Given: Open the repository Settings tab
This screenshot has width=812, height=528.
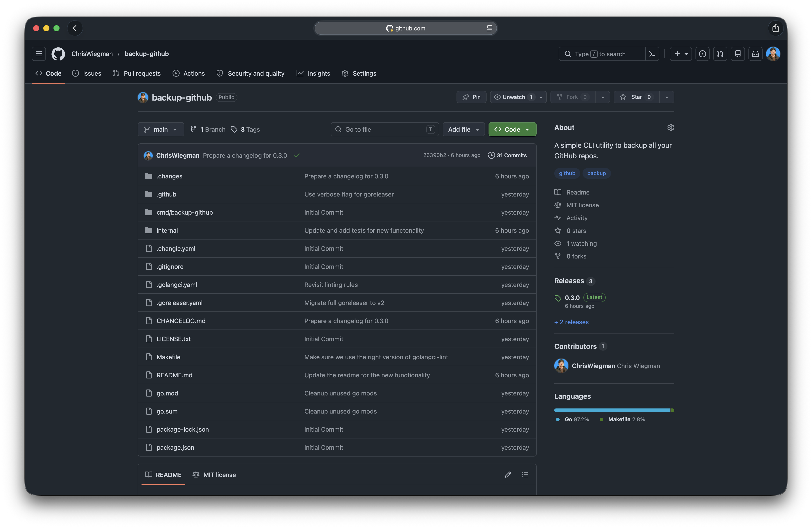Looking at the screenshot, I should click(x=359, y=73).
